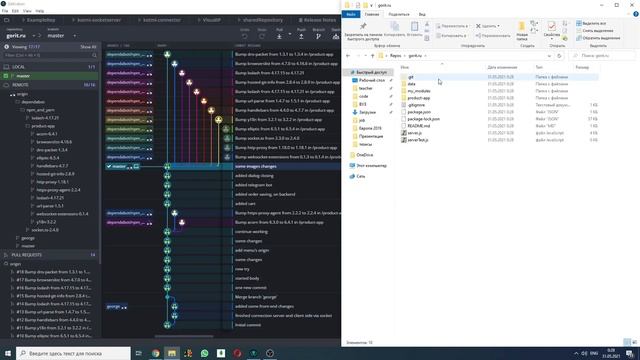Screen dimensions: 640x360
Task: Click the master branch label in graph
Action: point(119,167)
